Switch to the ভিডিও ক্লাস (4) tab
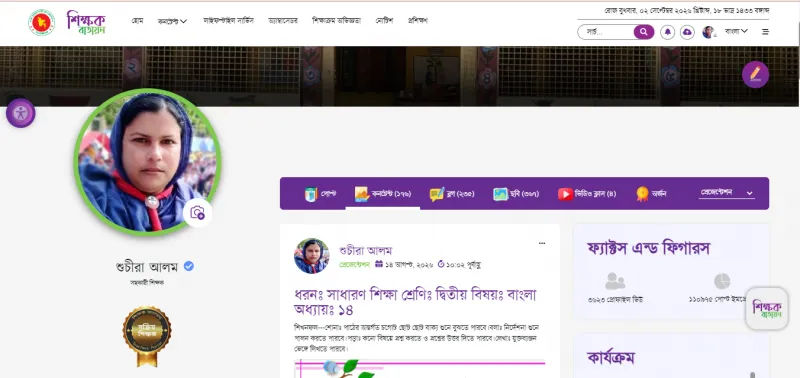The image size is (800, 378). pyautogui.click(x=587, y=194)
